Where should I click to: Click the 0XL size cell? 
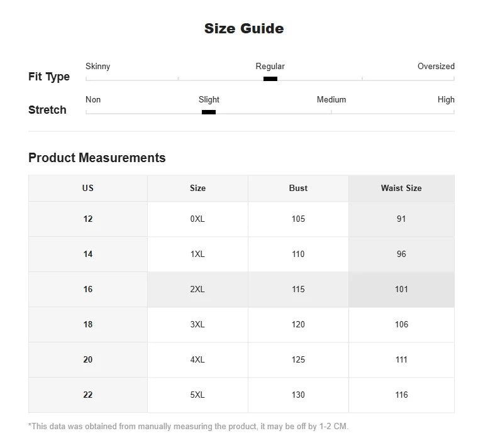click(197, 219)
